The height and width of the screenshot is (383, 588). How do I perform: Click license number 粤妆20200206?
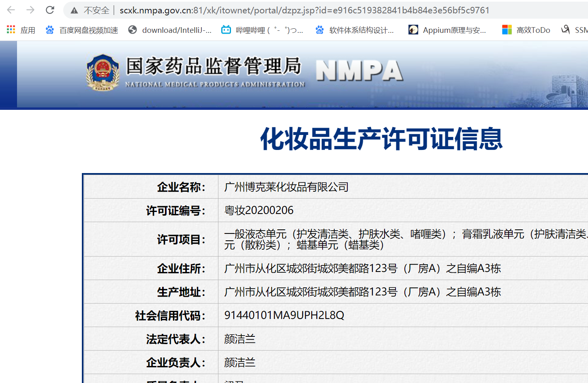(259, 210)
